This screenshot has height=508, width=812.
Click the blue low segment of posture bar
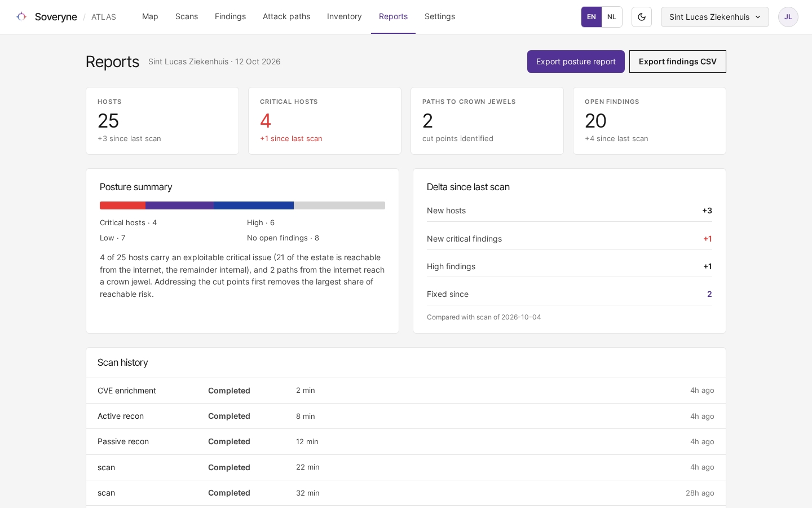coord(254,205)
